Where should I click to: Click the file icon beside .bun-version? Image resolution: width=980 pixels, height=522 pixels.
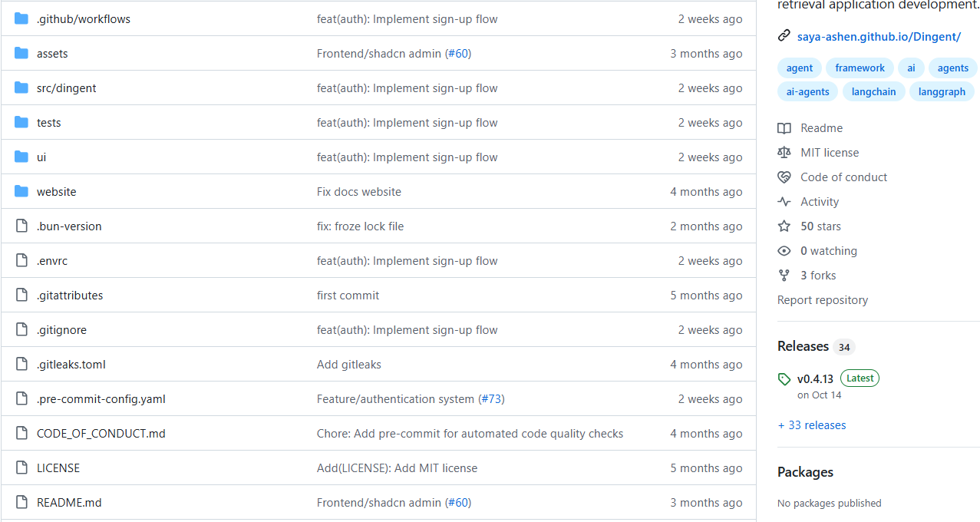click(21, 226)
